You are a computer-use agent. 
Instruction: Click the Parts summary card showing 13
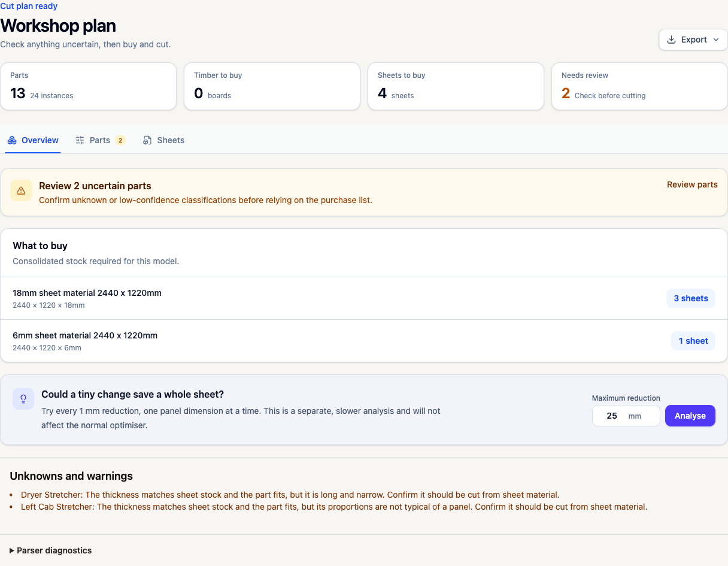(88, 86)
